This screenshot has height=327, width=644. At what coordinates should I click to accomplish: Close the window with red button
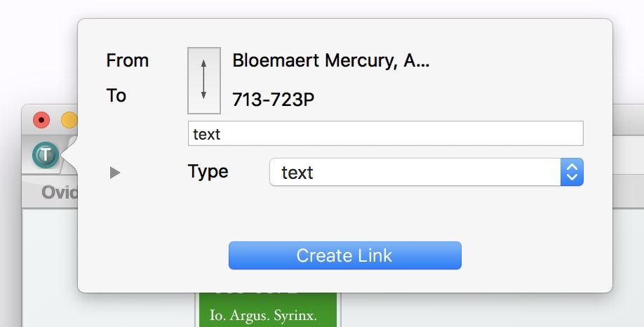click(41, 120)
